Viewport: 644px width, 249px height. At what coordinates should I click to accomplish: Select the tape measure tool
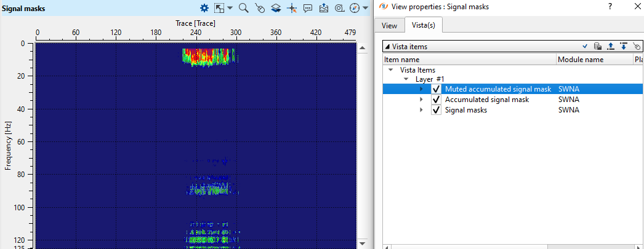[339, 8]
